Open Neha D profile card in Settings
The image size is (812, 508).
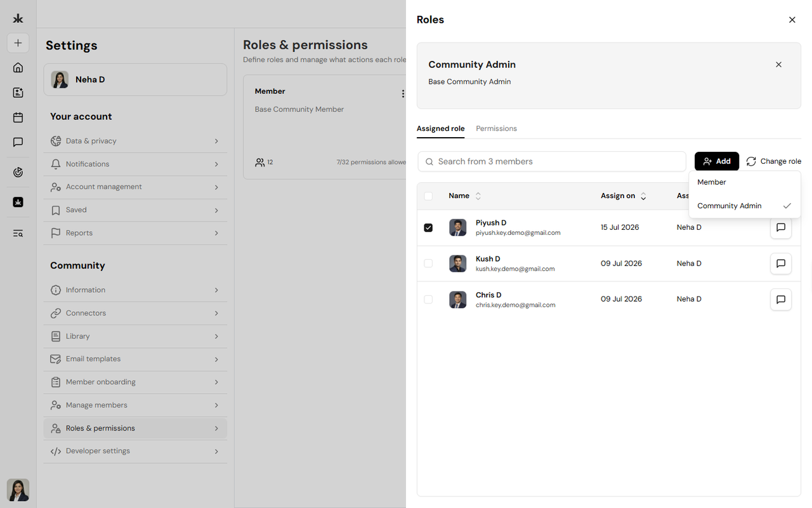(x=135, y=79)
